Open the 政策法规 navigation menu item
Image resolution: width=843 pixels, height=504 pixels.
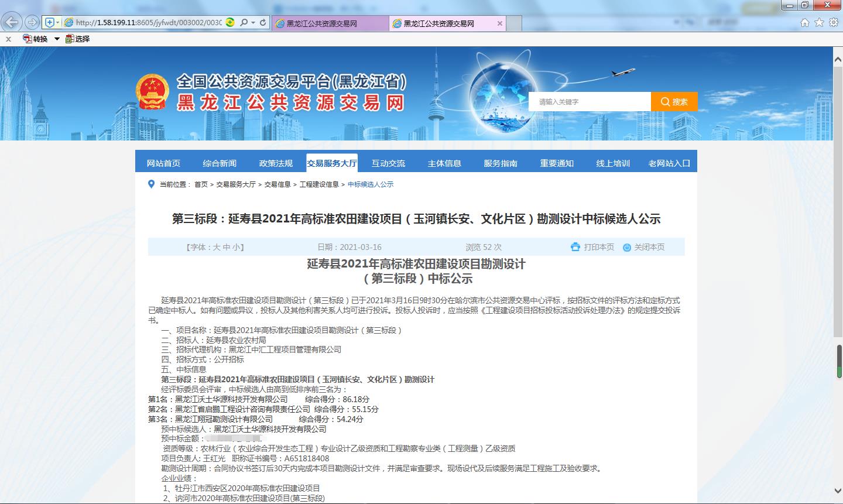coord(276,163)
